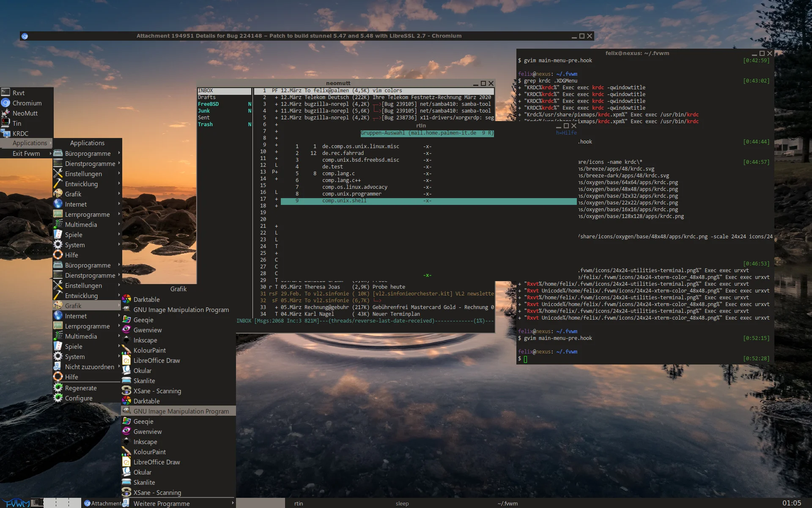This screenshot has height=508, width=812.
Task: Click the Chromium window title bar icon
Action: click(x=25, y=36)
